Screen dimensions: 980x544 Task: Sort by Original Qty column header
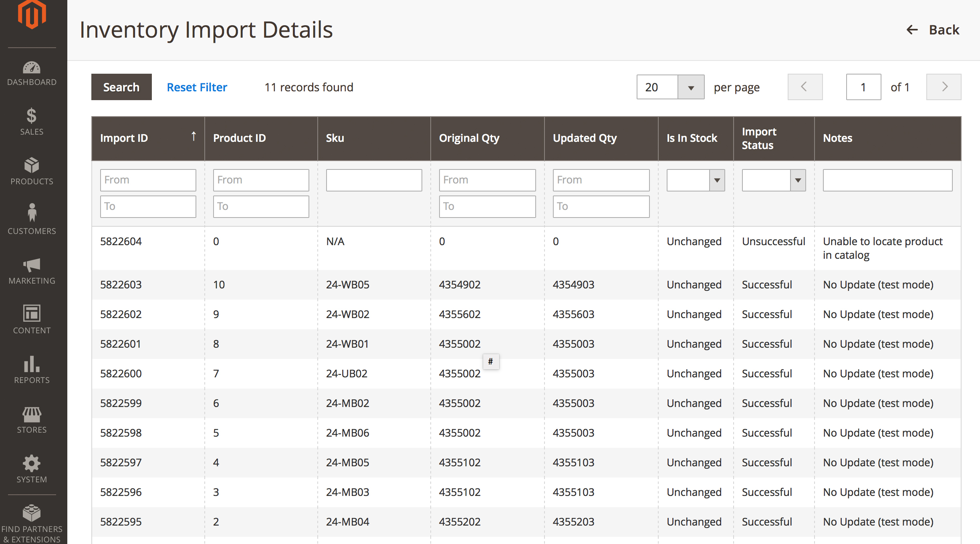point(488,138)
